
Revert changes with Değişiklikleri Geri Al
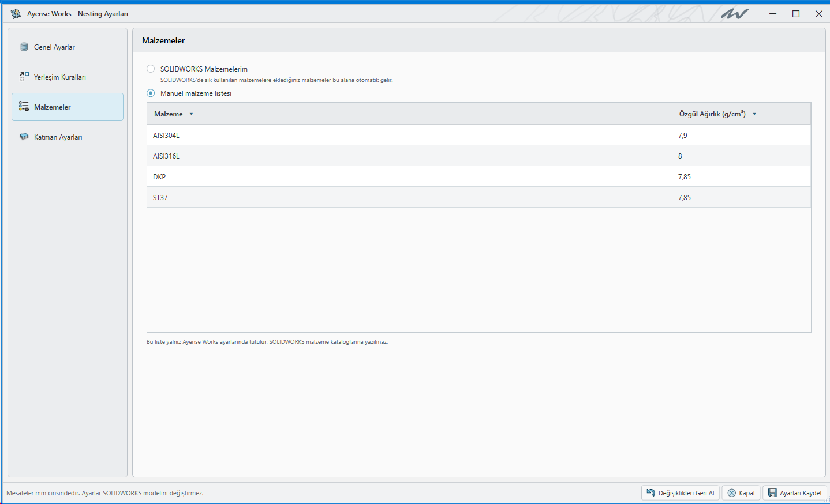point(681,493)
